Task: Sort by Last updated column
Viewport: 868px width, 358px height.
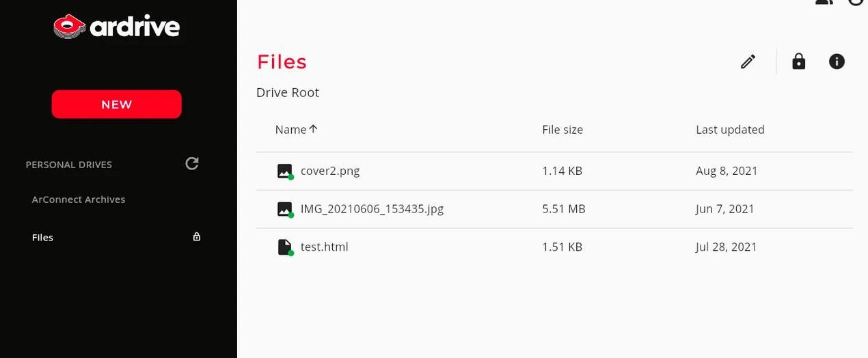Action: (x=730, y=129)
